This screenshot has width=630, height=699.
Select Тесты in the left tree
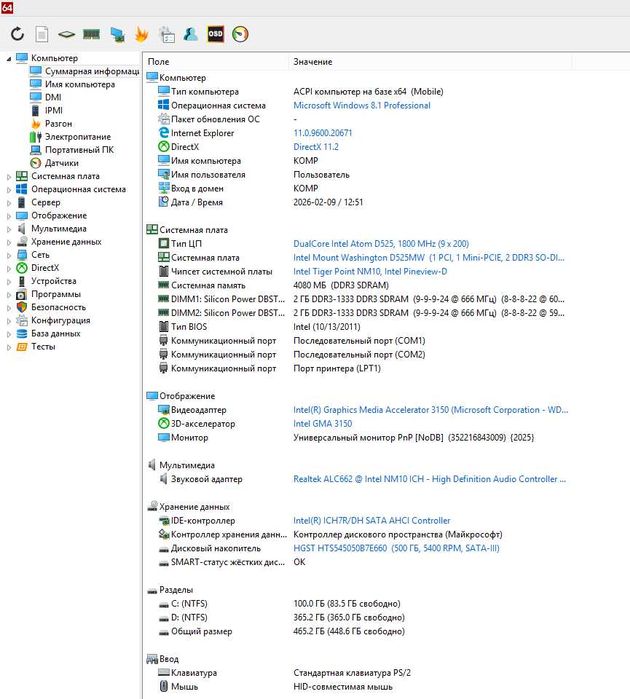click(43, 346)
